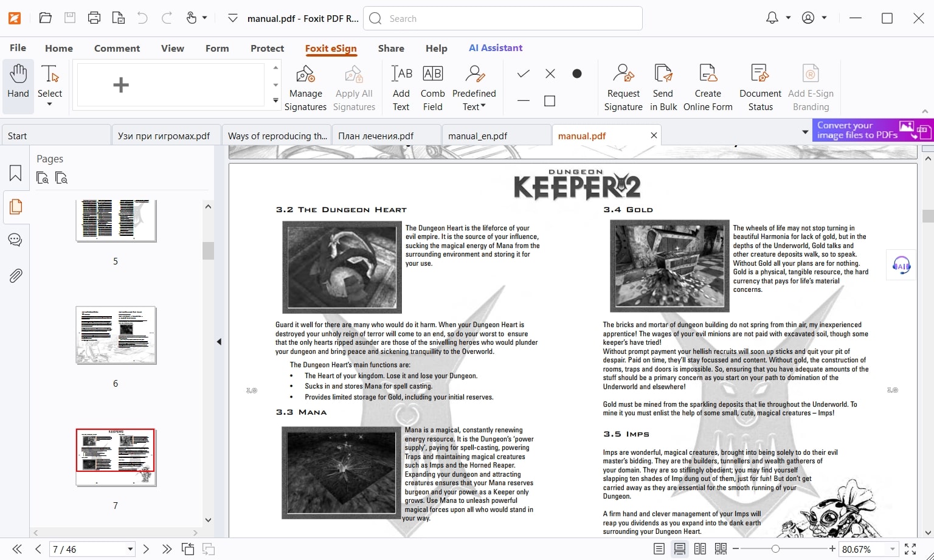Select the page 6 thumbnail
The height and width of the screenshot is (560, 934).
tap(116, 336)
